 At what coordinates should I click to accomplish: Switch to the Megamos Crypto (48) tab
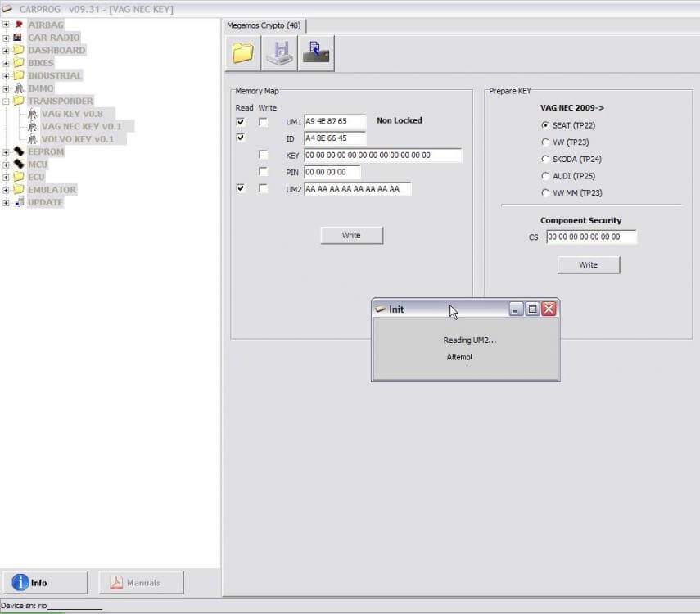click(x=264, y=25)
